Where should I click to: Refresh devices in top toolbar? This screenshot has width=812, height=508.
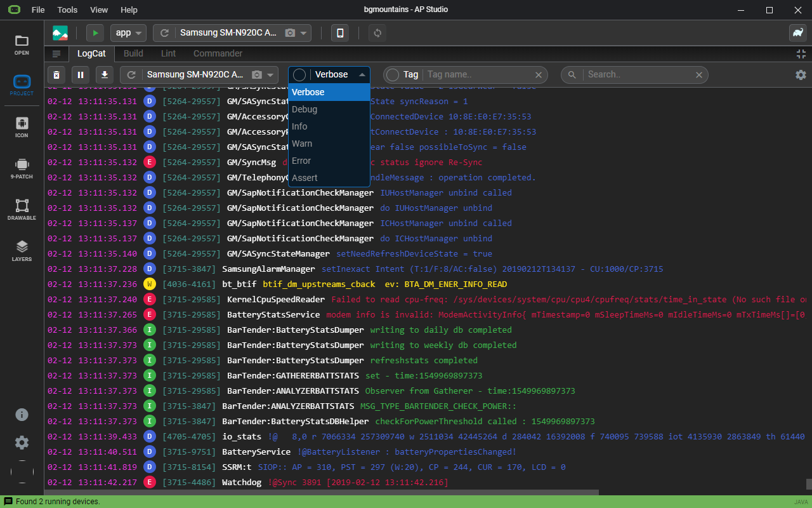coord(165,33)
